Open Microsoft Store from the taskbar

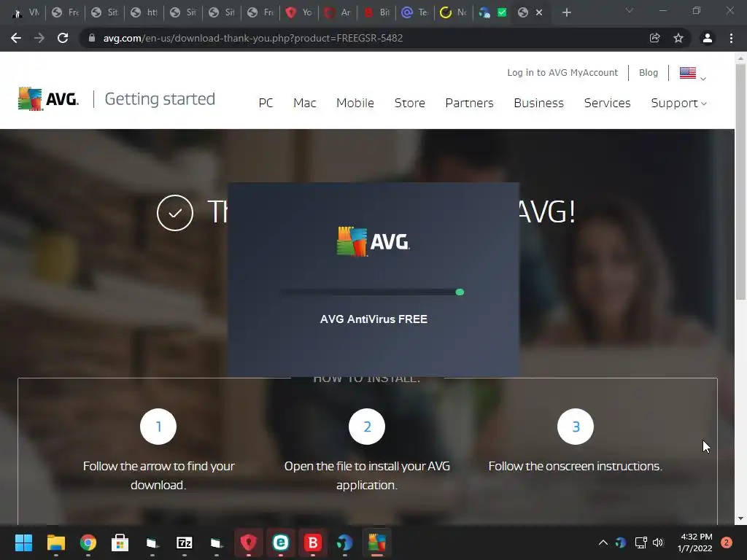pyautogui.click(x=120, y=542)
